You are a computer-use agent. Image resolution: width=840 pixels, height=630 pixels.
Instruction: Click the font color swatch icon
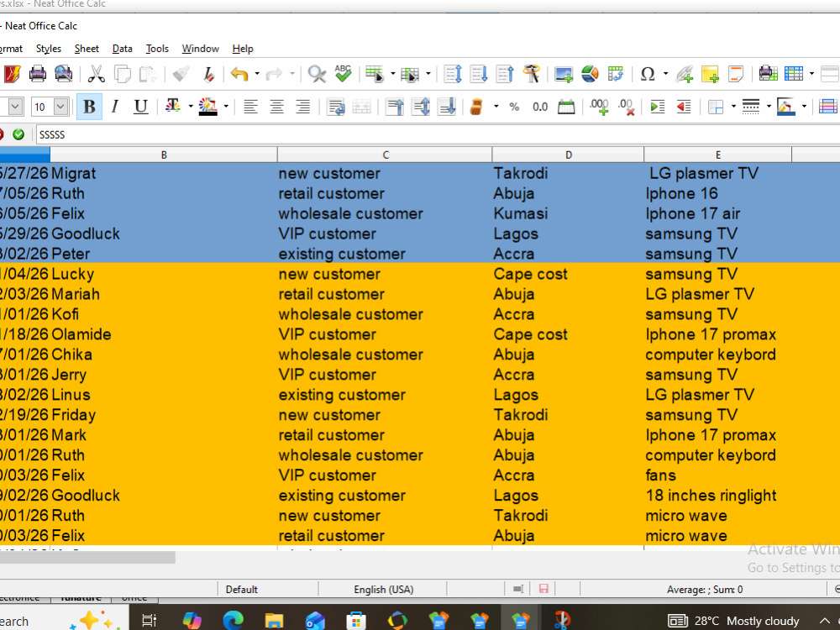click(173, 107)
